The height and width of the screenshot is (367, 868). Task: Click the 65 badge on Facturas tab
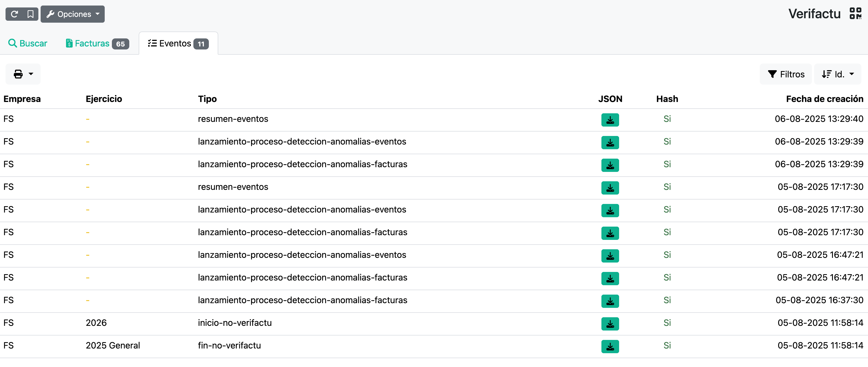pos(120,44)
